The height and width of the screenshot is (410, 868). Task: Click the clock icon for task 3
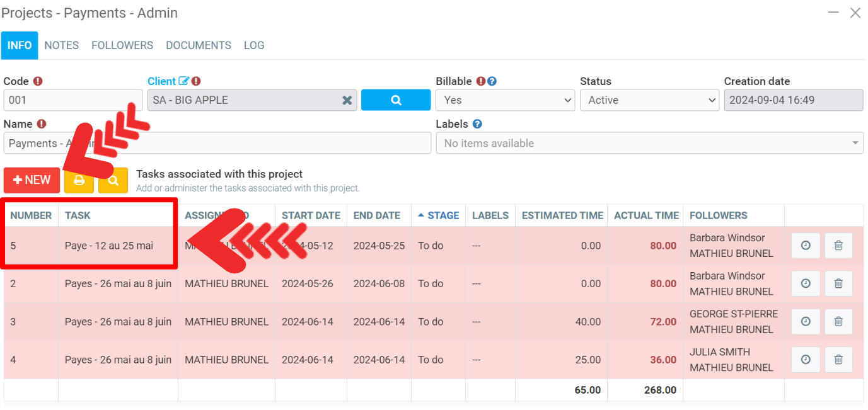[x=805, y=322]
